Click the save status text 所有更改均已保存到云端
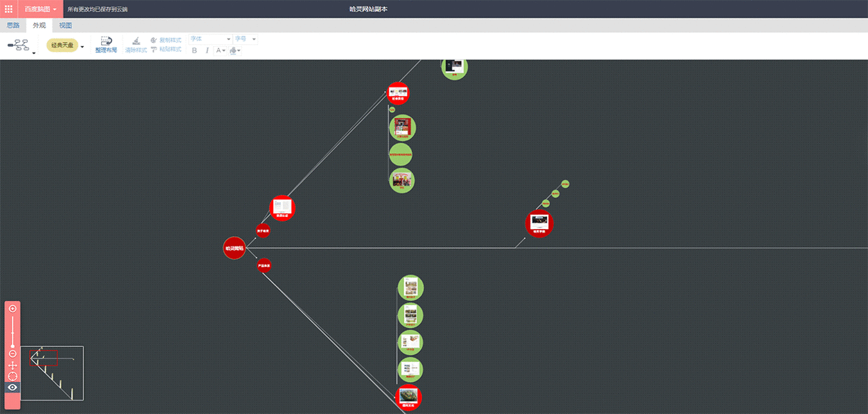 coord(97,9)
